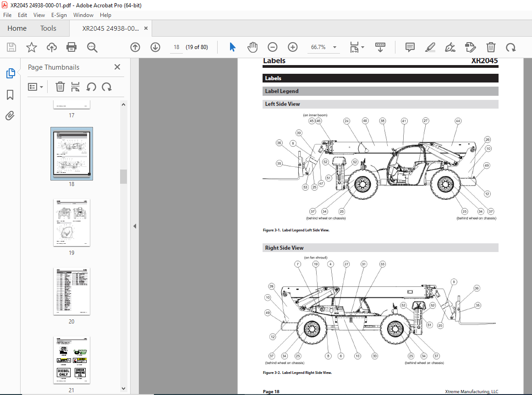Click the thumbnail panel scrollbar thumb
Image resolution: width=532 pixels, height=395 pixels.
pyautogui.click(x=124, y=176)
